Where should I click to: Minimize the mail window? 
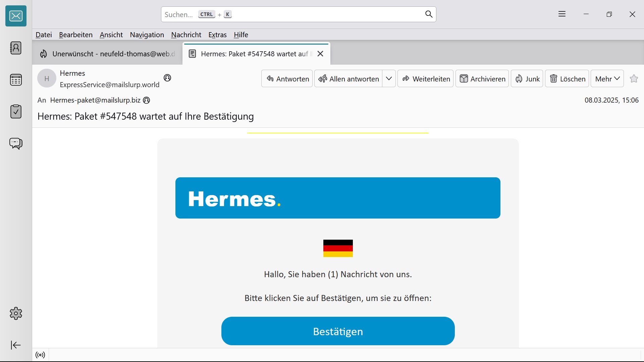(586, 14)
